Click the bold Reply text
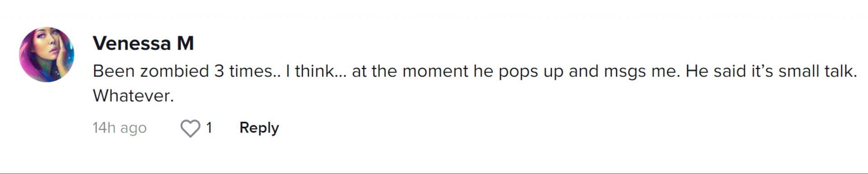Image resolution: width=868 pixels, height=174 pixels. point(259,128)
